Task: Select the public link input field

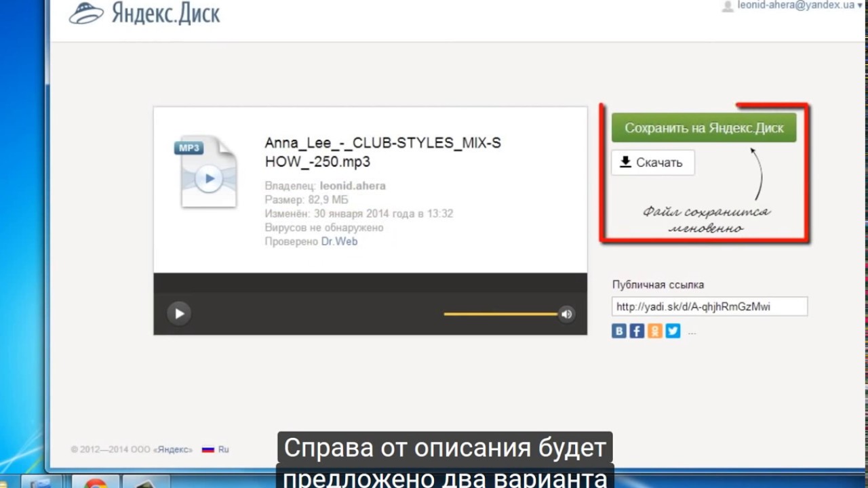Action: pyautogui.click(x=709, y=306)
